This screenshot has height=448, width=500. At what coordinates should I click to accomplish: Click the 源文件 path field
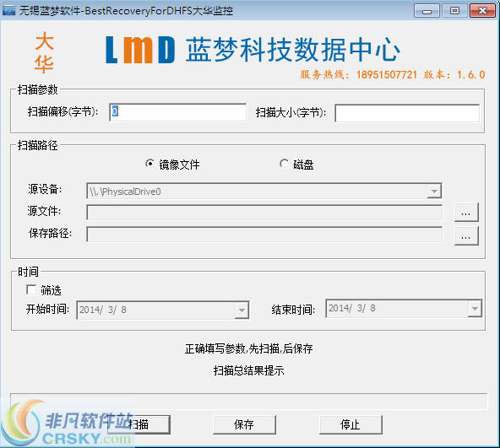tap(264, 213)
